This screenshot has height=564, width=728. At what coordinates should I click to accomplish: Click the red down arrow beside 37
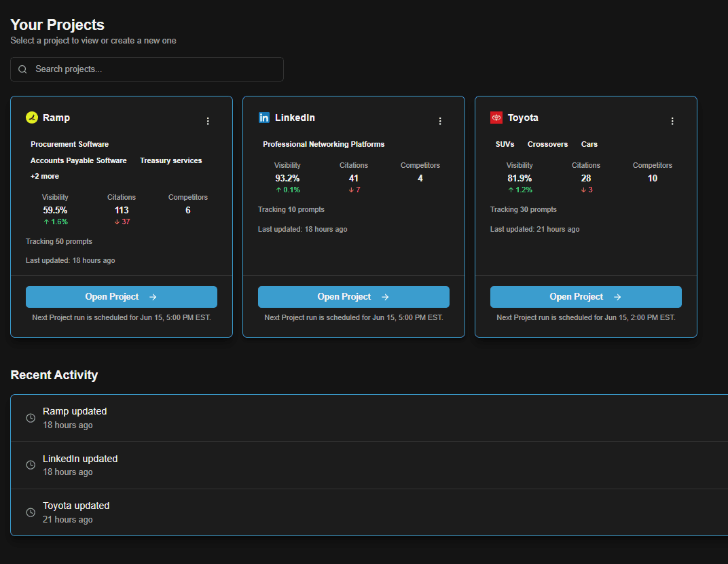point(117,222)
